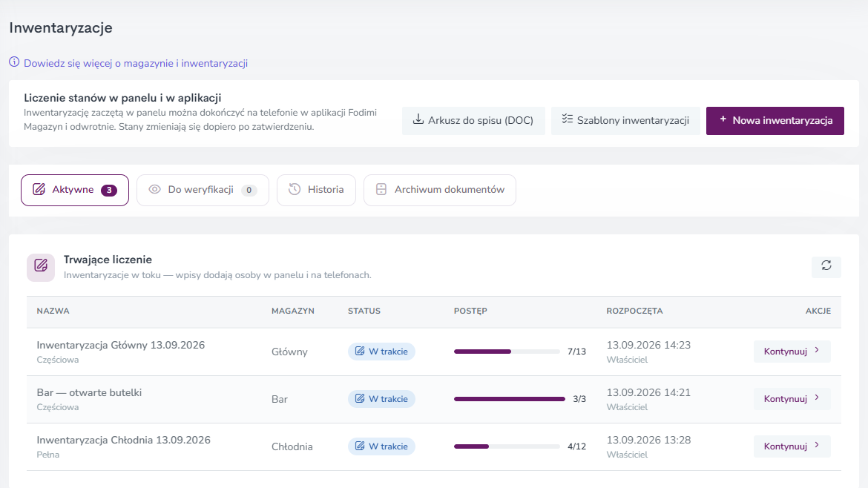Click the chevron on Chłodnia row's Kontynuuj
The height and width of the screenshot is (488, 868).
(x=817, y=446)
